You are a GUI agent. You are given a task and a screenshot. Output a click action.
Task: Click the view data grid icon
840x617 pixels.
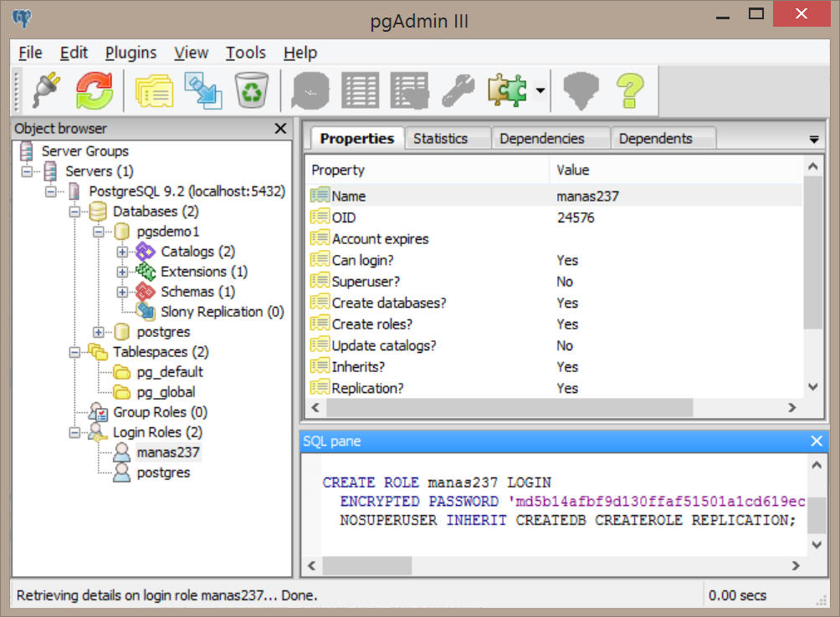[x=360, y=90]
